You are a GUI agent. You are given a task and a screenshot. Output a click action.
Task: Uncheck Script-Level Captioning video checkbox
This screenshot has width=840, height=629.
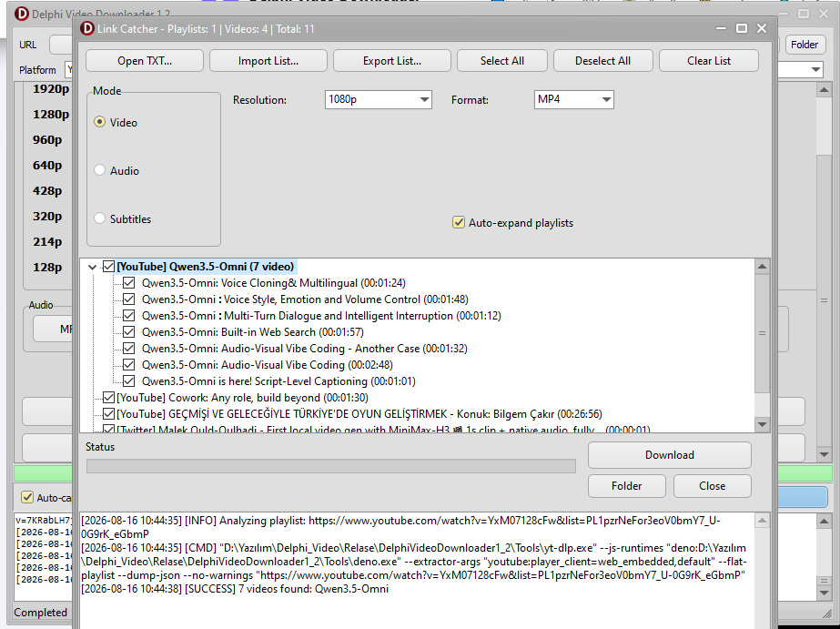pos(128,380)
